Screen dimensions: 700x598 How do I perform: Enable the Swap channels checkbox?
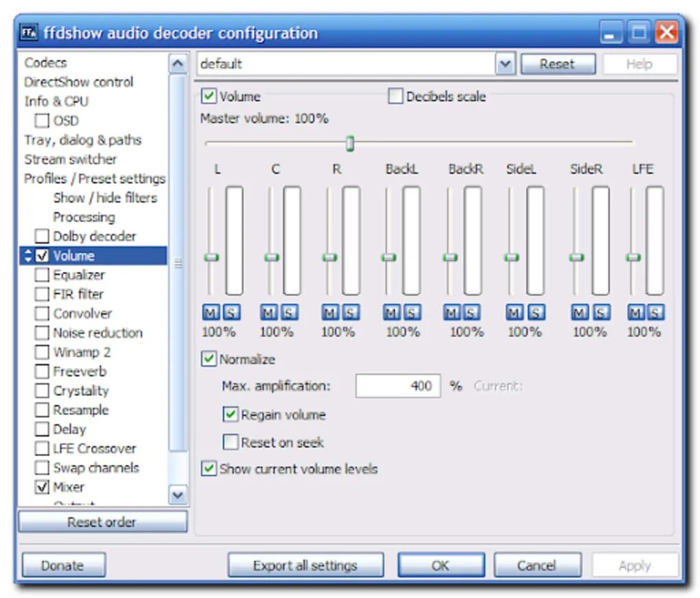pyautogui.click(x=42, y=468)
